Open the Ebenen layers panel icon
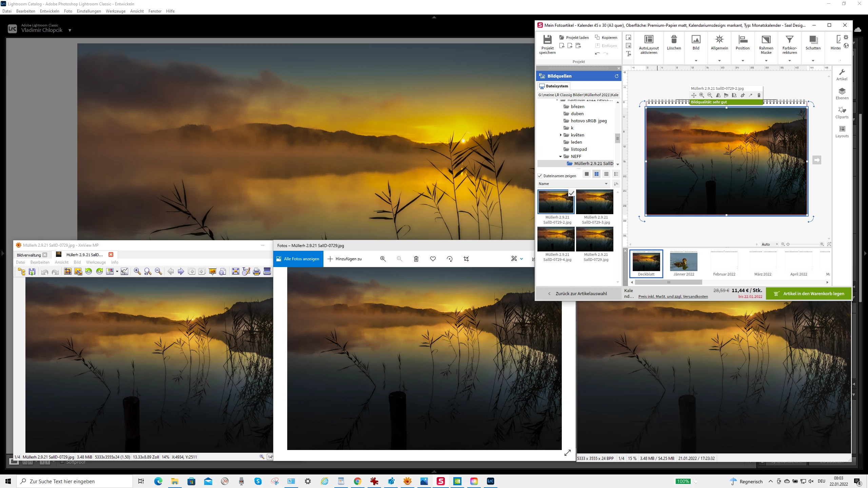868x488 pixels. coord(842,91)
